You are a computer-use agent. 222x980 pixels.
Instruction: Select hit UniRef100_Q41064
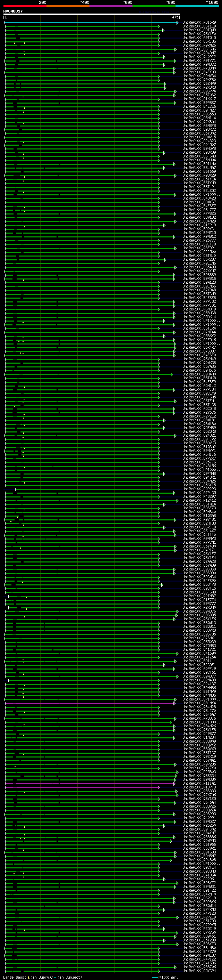(x=199, y=875)
